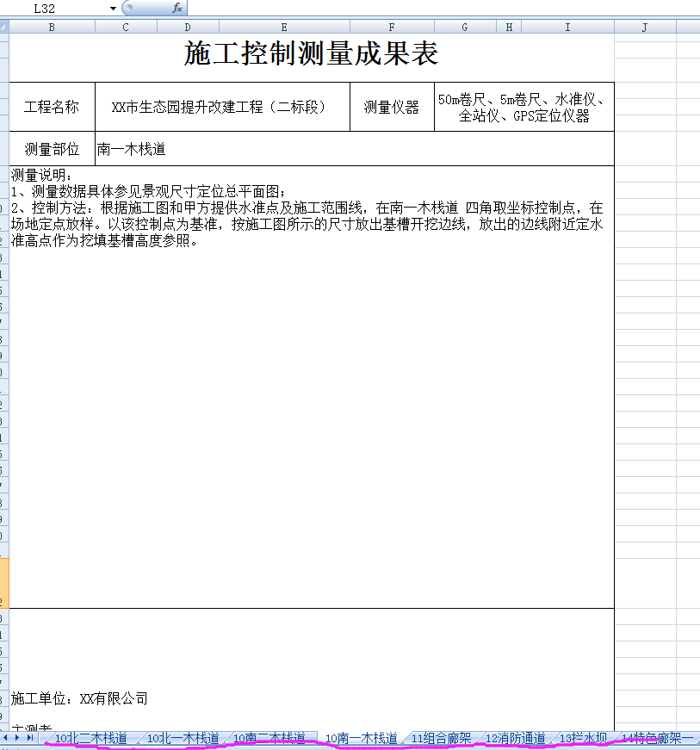Select column B header
700x750 pixels.
click(52, 28)
